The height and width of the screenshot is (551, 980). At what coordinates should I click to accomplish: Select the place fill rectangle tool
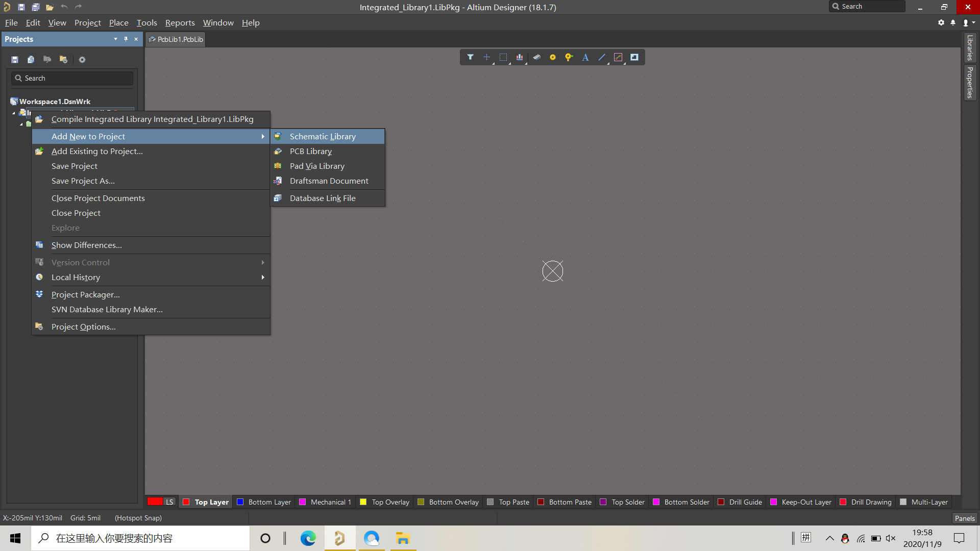[634, 57]
